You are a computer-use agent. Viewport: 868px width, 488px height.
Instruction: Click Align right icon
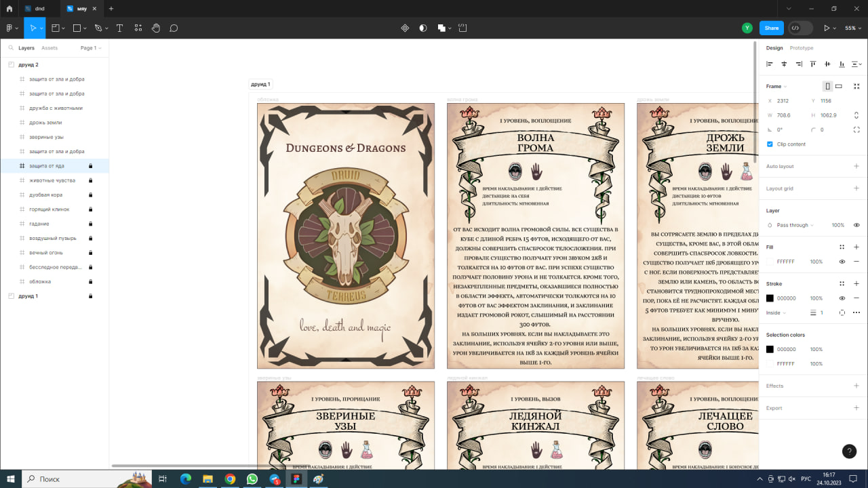799,64
